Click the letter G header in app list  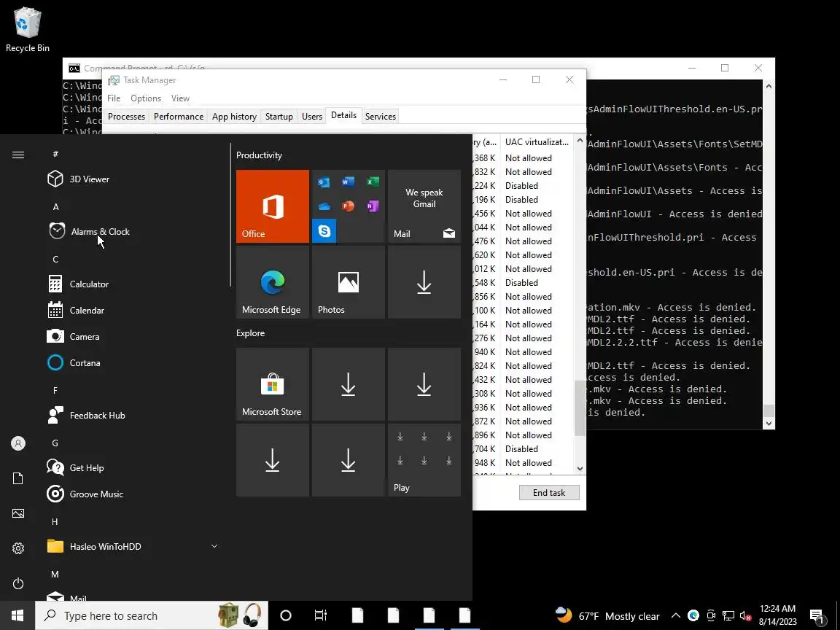[x=55, y=443]
